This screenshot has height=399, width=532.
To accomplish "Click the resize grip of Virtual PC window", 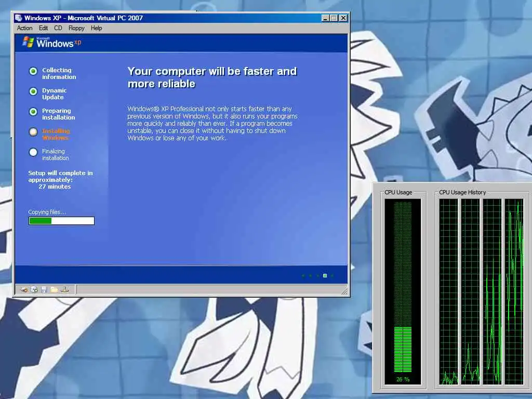I will coord(344,291).
